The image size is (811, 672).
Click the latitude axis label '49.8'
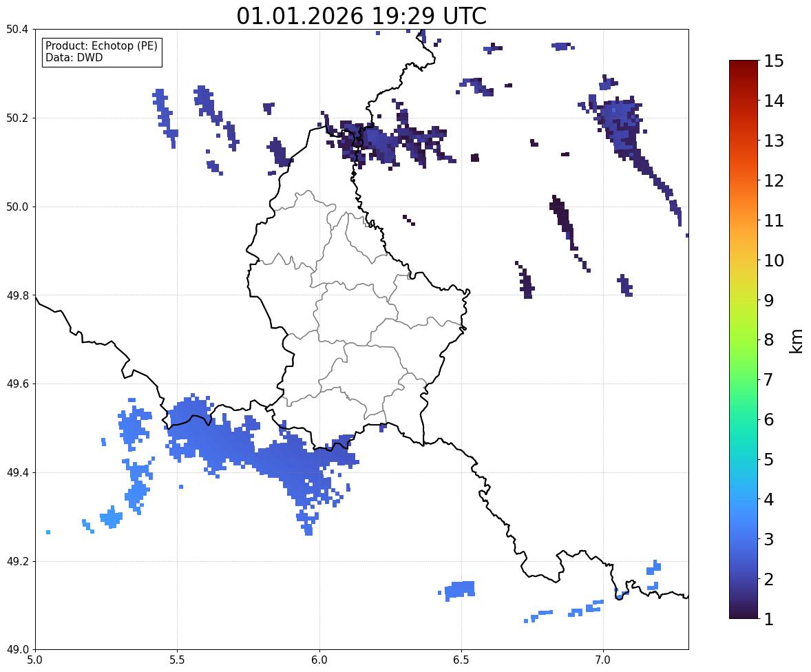click(17, 295)
